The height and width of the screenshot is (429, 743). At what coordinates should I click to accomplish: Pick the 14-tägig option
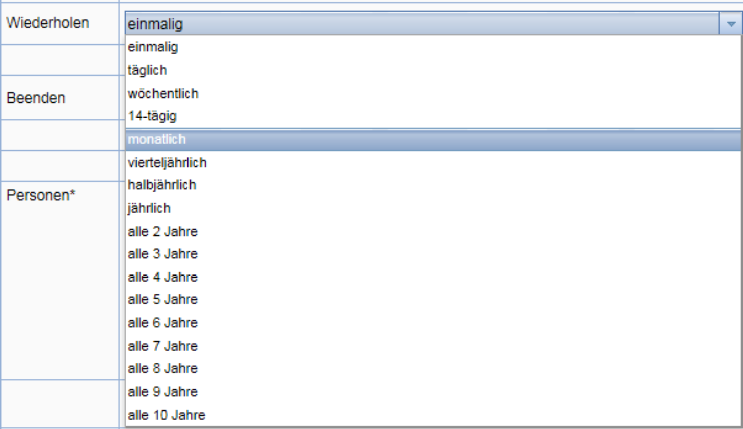click(x=433, y=116)
